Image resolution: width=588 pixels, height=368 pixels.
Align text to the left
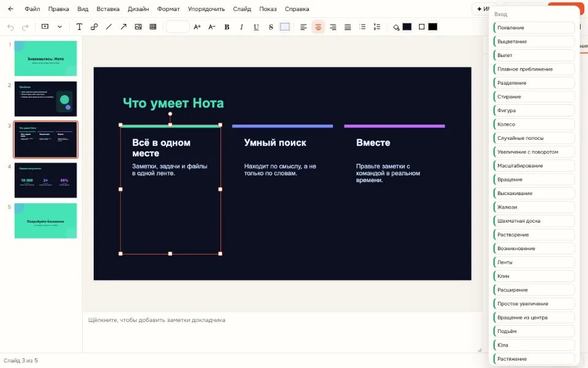pyautogui.click(x=303, y=26)
